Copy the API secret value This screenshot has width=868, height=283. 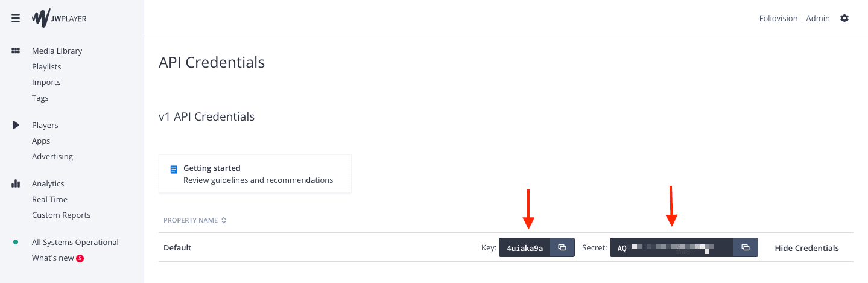746,247
